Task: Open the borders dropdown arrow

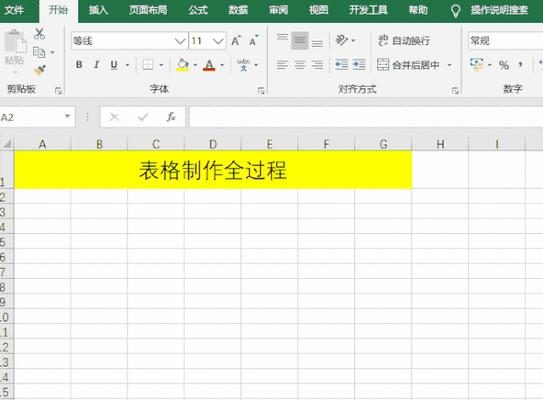Action: (x=161, y=65)
